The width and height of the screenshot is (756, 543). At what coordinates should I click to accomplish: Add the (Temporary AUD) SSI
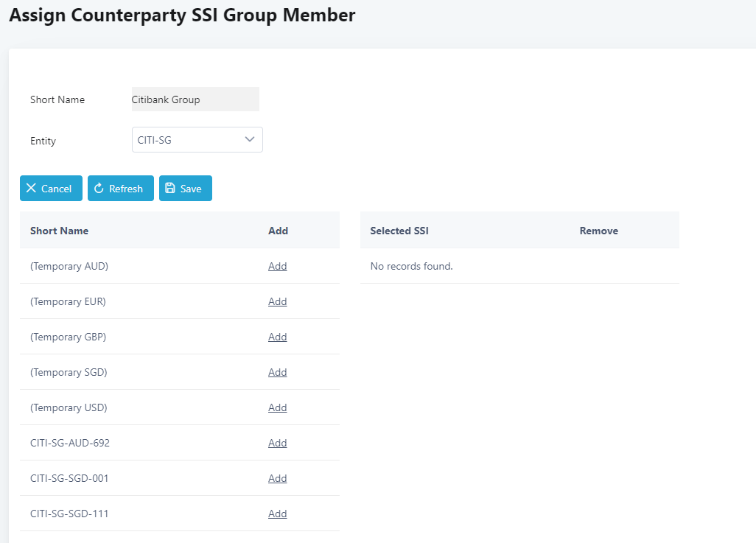pos(277,266)
